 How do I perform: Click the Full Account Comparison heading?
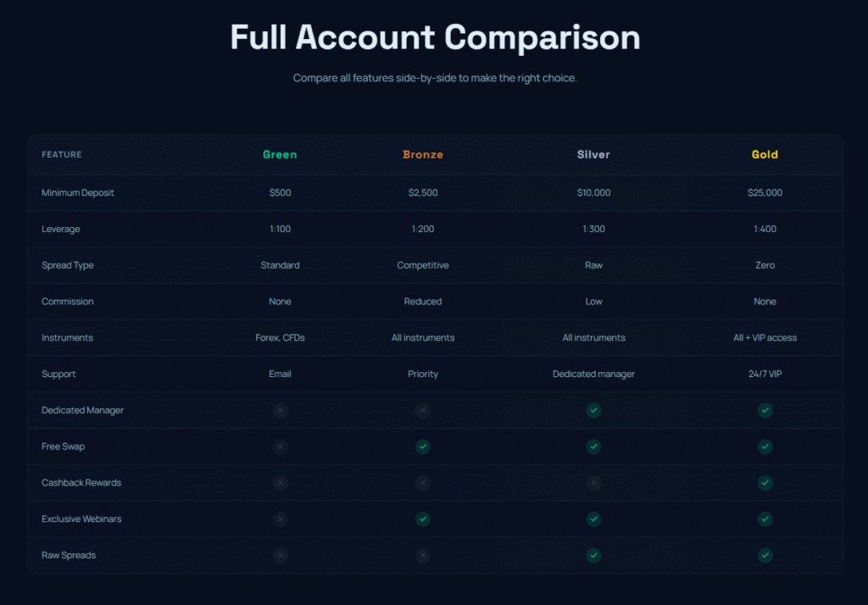click(435, 37)
